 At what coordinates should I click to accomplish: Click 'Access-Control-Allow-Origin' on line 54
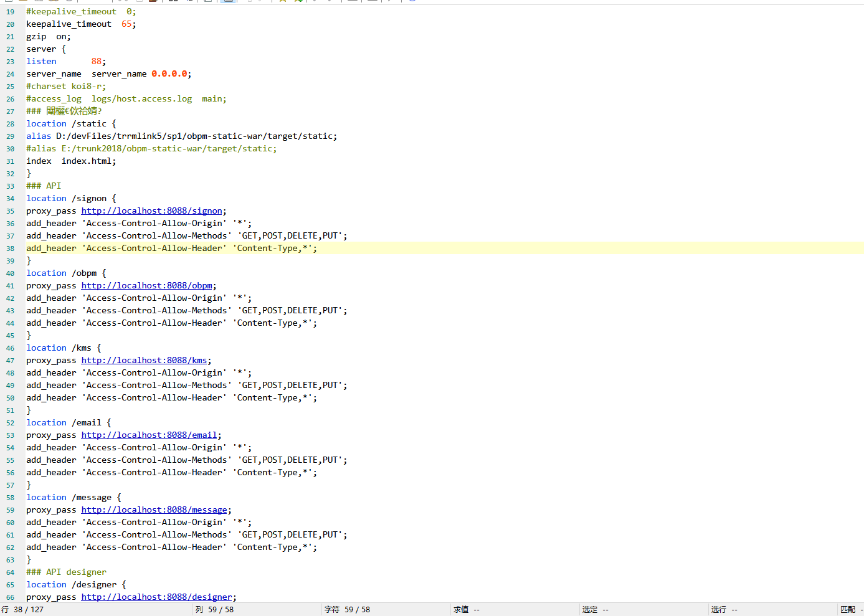point(154,448)
